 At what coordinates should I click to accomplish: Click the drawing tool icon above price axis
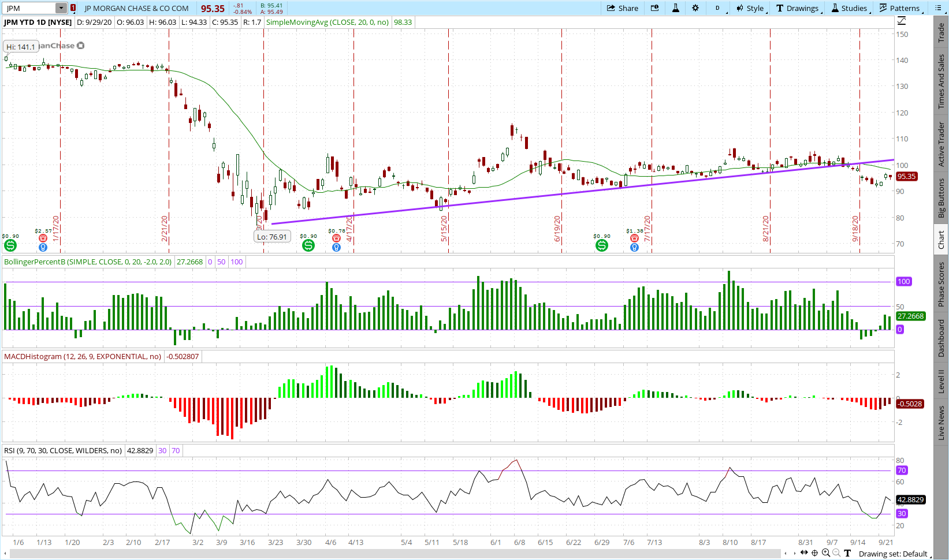(902, 21)
